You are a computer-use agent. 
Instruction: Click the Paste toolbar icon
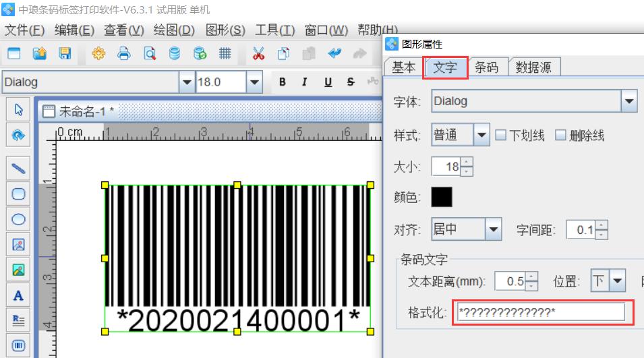pos(309,53)
